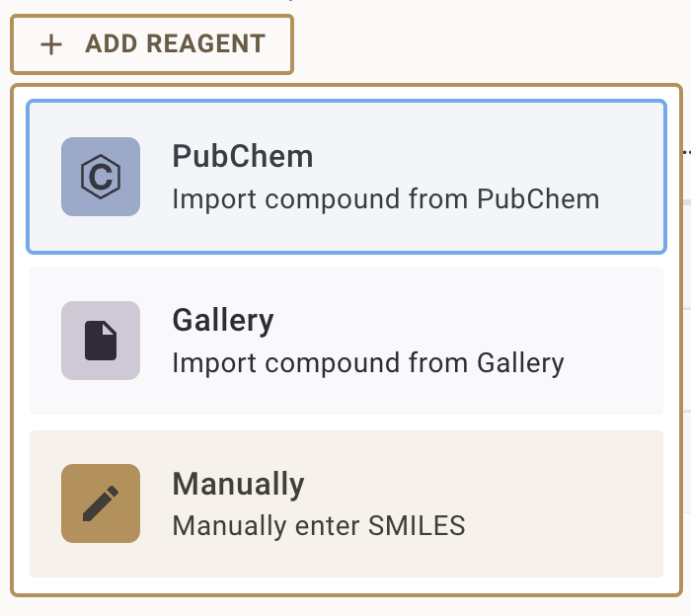Image resolution: width=691 pixels, height=616 pixels.
Task: Click the ADD REAGENT text label
Action: (x=175, y=44)
